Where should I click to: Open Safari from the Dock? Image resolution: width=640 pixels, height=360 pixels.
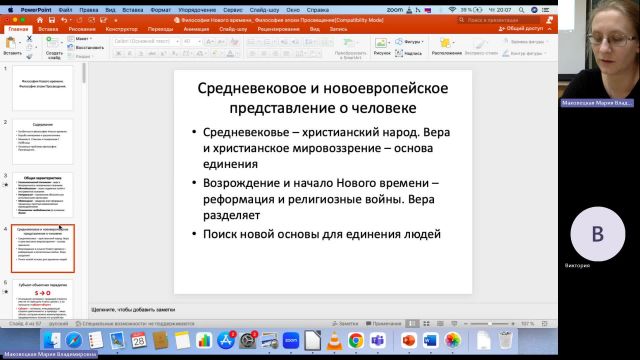(x=74, y=340)
